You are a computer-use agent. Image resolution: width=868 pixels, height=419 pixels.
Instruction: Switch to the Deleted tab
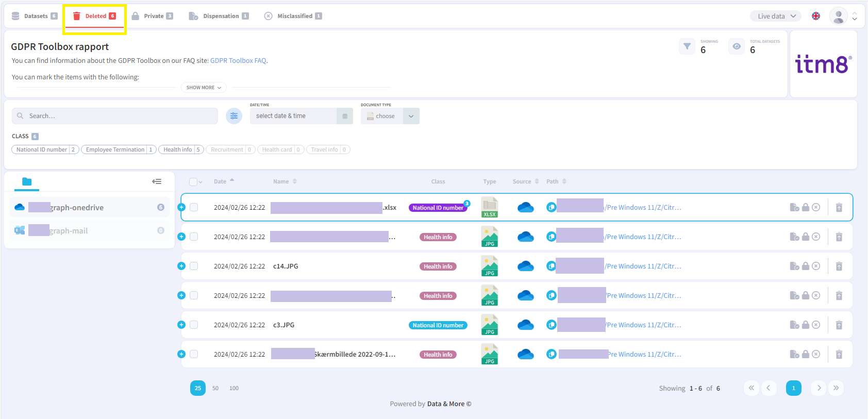(94, 16)
